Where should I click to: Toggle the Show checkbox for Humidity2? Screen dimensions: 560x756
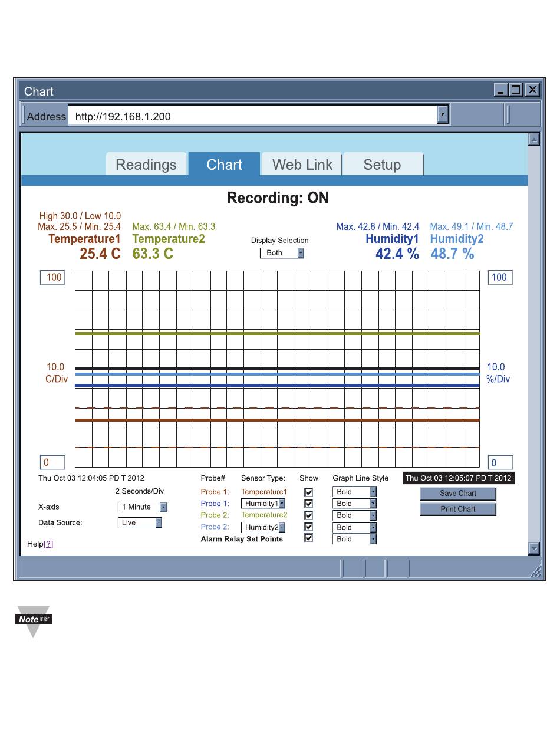[x=308, y=527]
